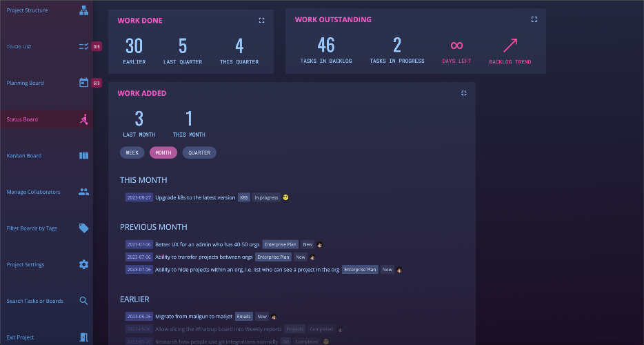Click the Filter Boards by Tags tag icon

point(84,228)
